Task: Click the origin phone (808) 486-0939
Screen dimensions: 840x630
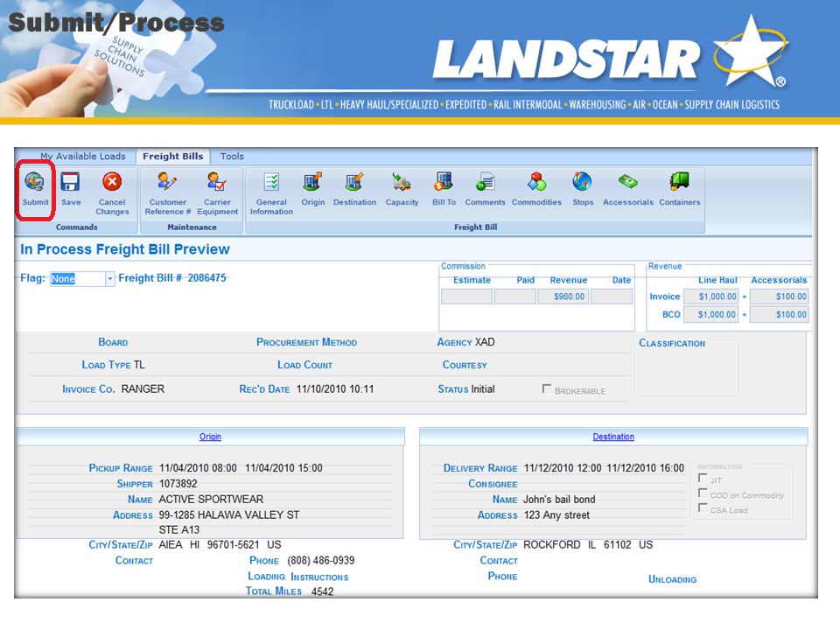Action: (321, 560)
